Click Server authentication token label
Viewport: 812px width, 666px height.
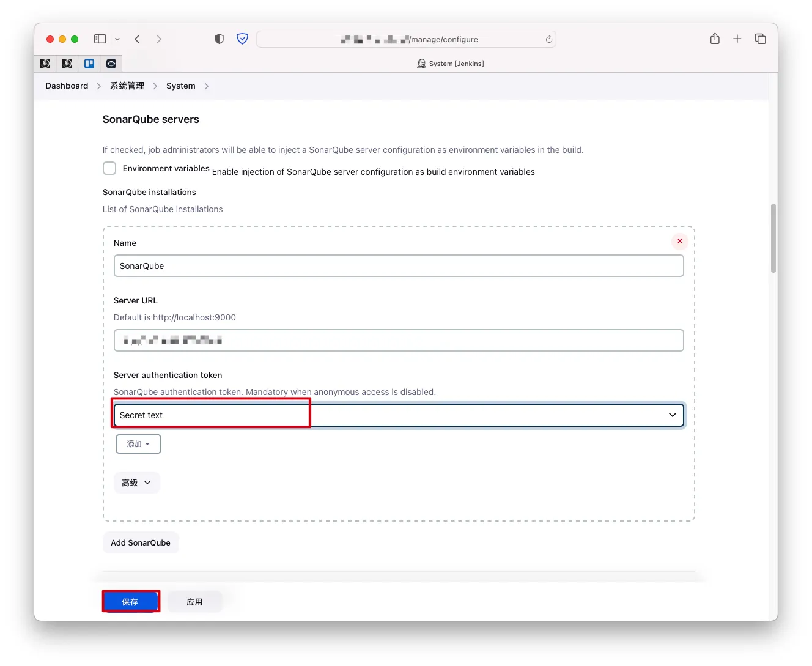point(168,375)
